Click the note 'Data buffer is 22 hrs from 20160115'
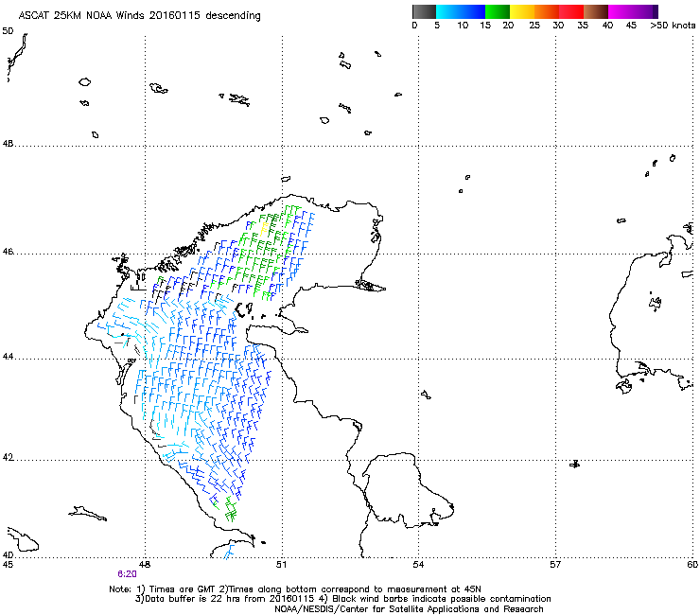Viewport: 700px width, 615px height. coord(228,599)
